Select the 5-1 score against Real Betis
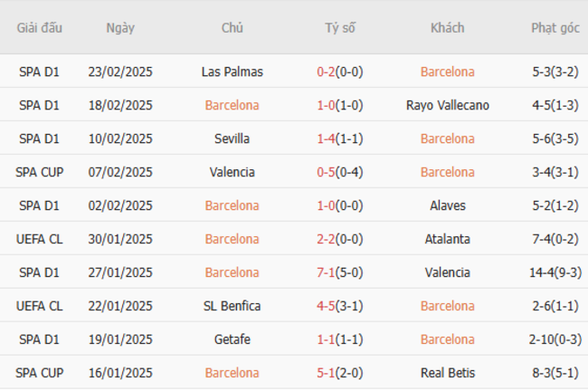The image size is (588, 391). pyautogui.click(x=326, y=373)
